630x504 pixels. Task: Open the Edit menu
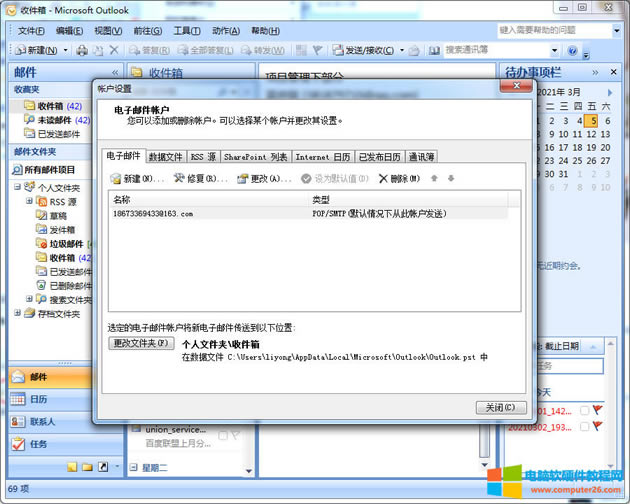point(69,31)
